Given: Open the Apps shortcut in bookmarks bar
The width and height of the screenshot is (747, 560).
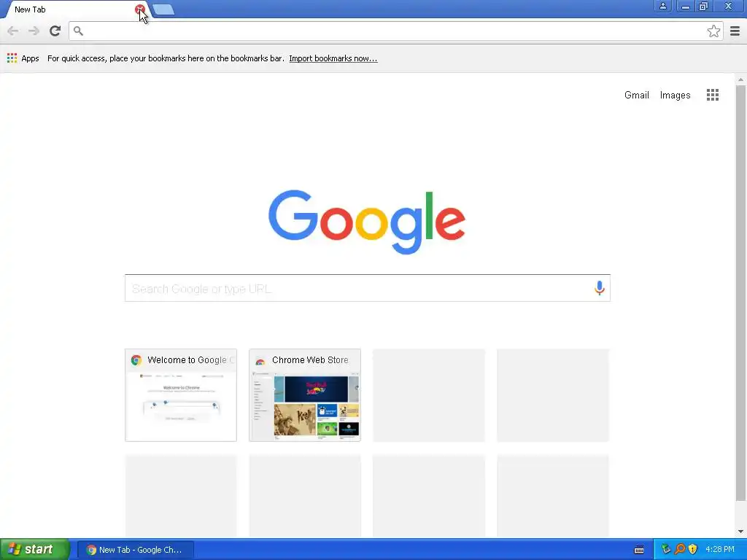Looking at the screenshot, I should click(x=23, y=58).
